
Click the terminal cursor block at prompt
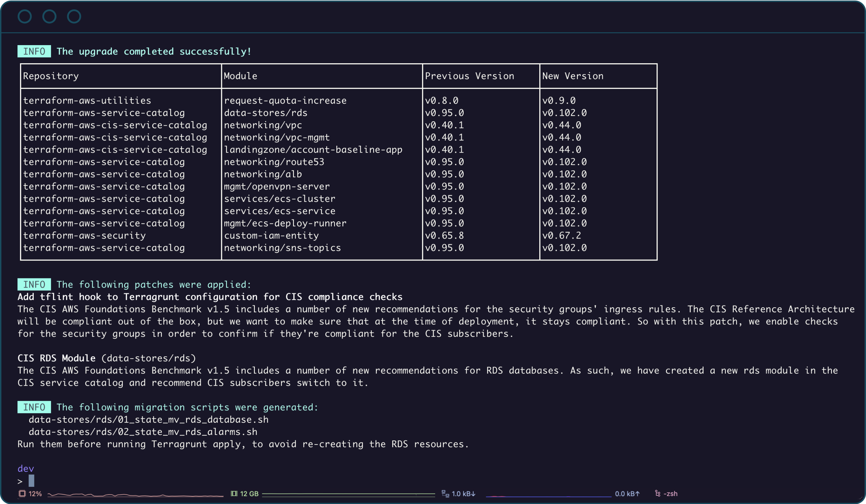point(31,481)
